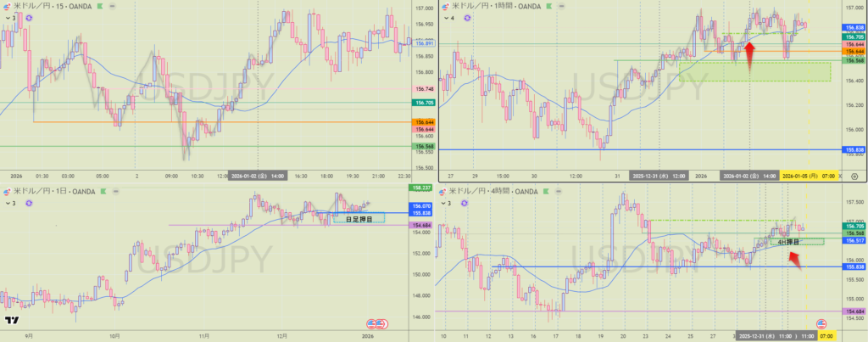Image resolution: width=868 pixels, height=342 pixels.
Task: Expand the indicator legend on daily chart
Action: point(10,204)
